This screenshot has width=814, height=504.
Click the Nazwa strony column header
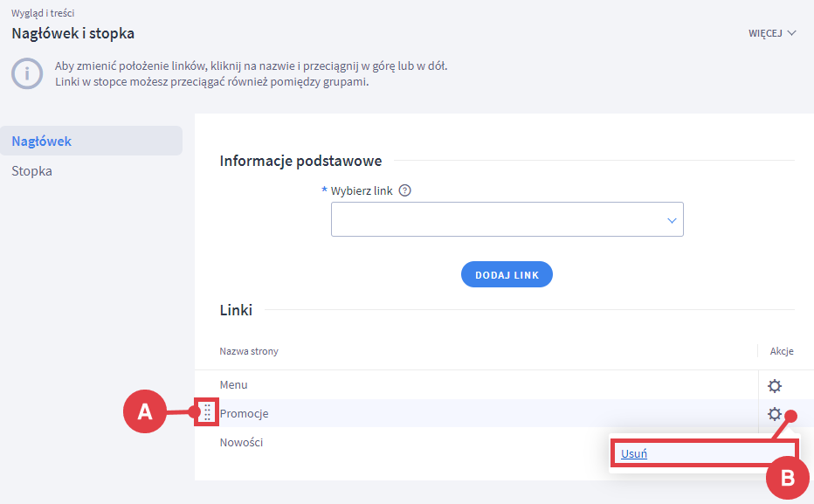(249, 351)
